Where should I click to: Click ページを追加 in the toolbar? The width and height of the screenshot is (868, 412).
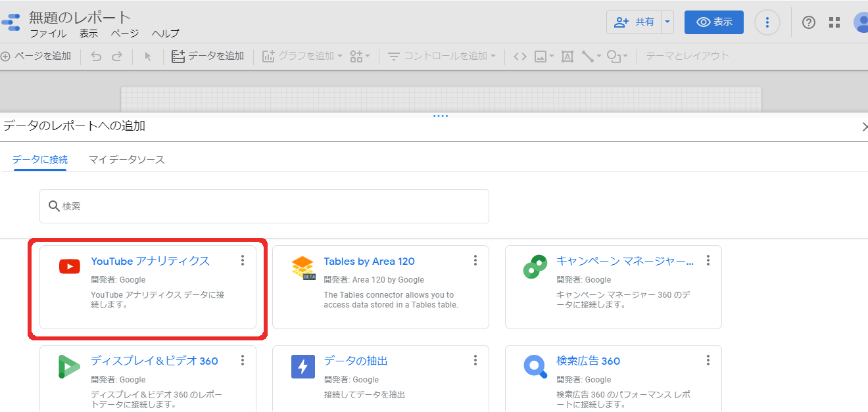point(36,57)
